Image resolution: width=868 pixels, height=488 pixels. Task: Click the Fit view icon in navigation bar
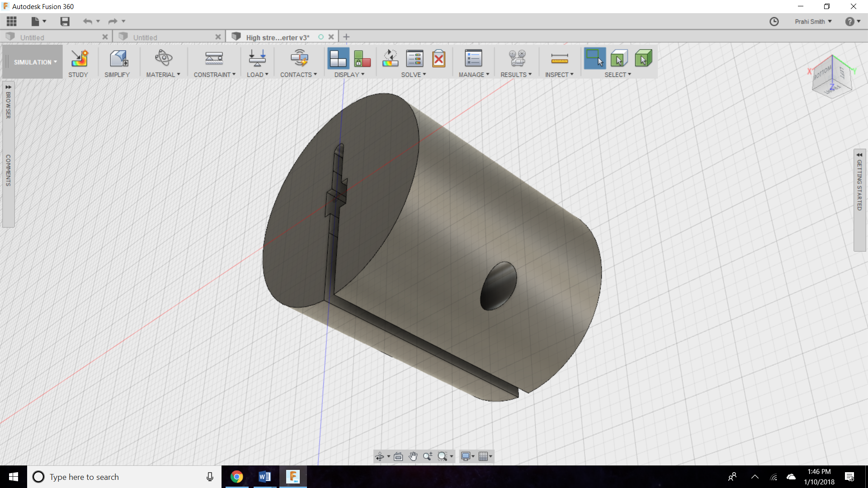coord(398,456)
